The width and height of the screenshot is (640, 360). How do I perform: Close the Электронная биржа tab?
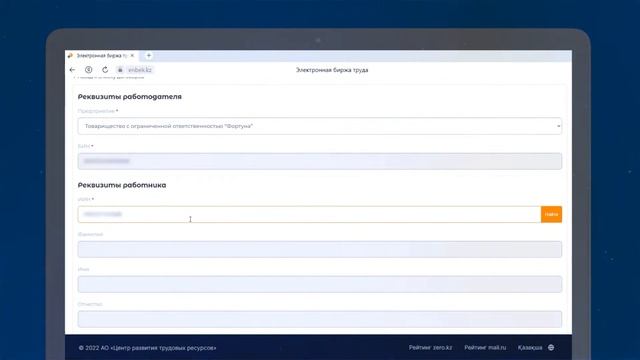coord(132,56)
